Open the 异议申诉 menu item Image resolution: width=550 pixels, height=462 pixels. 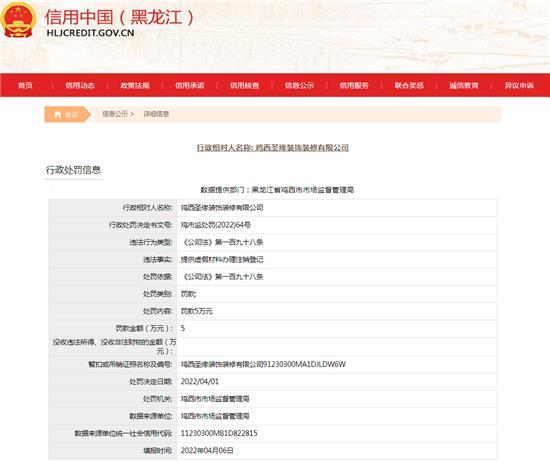tap(519, 85)
